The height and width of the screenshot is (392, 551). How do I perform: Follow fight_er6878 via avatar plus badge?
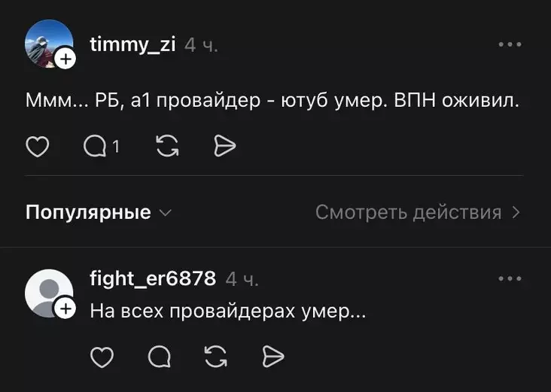pos(65,308)
